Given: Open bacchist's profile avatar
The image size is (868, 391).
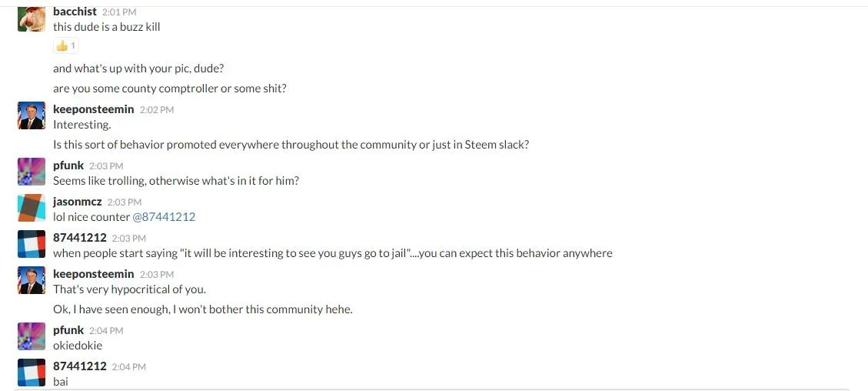Looking at the screenshot, I should pyautogui.click(x=32, y=18).
